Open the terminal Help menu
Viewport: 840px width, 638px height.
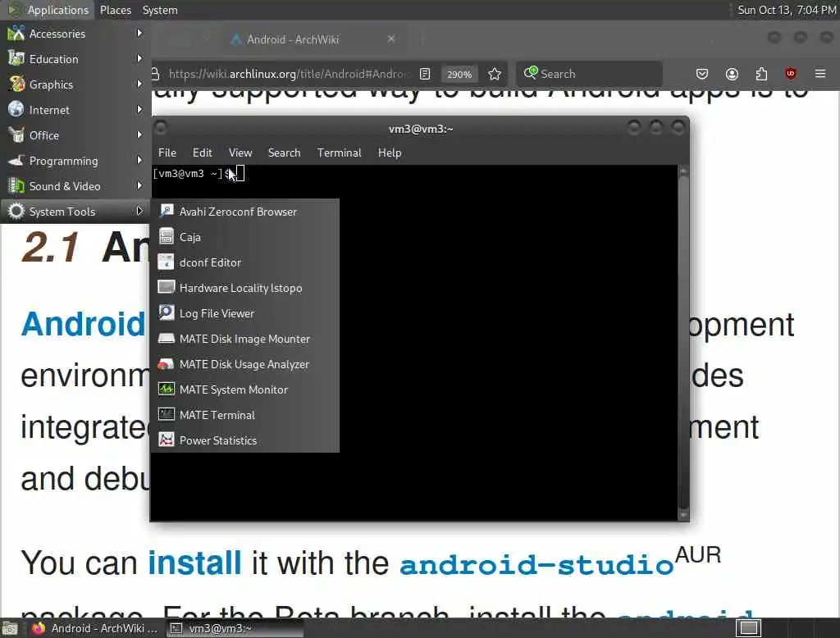[x=390, y=153]
